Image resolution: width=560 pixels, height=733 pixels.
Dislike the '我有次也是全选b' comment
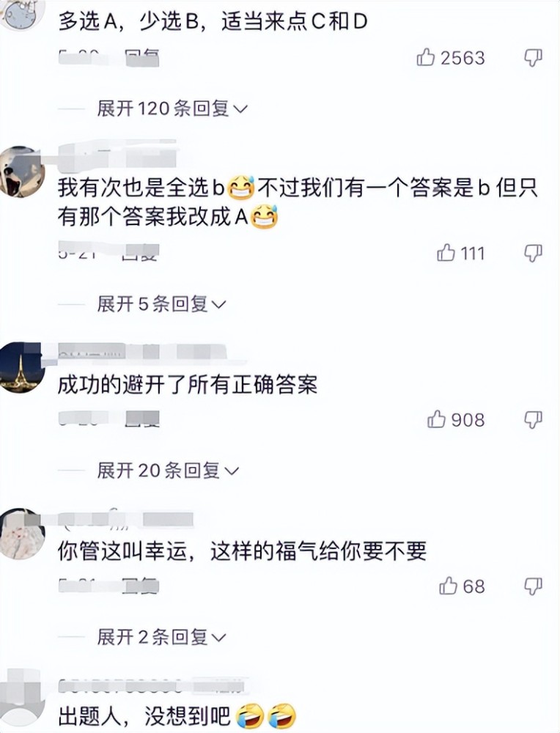click(533, 253)
